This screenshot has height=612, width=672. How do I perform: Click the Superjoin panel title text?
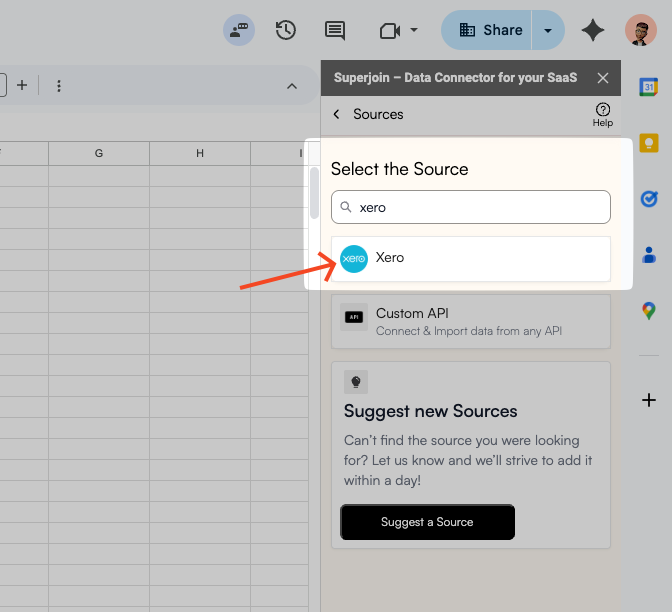coord(455,78)
